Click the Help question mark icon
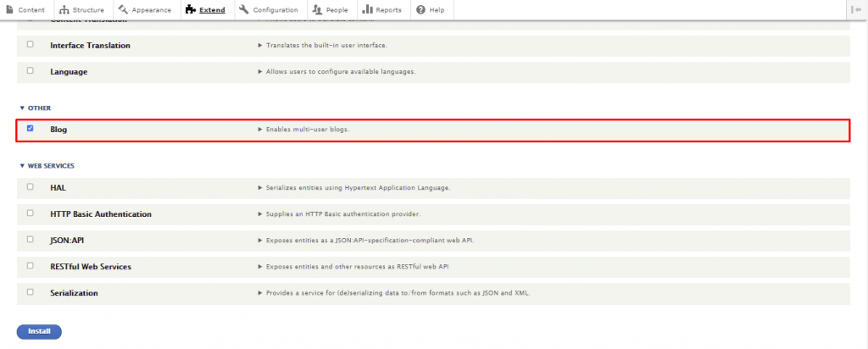This screenshot has width=868, height=349. point(420,9)
